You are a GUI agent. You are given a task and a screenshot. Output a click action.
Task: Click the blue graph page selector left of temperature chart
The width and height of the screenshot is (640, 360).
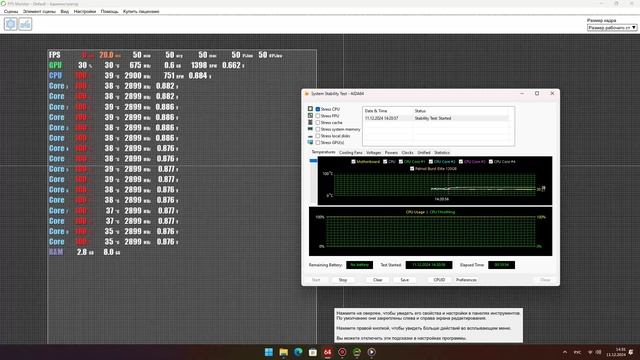pos(313,161)
